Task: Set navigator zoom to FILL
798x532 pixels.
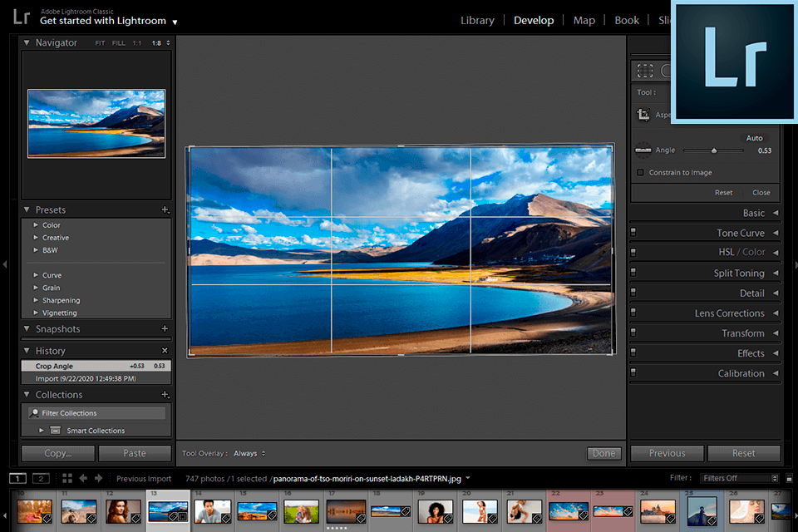Action: tap(119, 43)
